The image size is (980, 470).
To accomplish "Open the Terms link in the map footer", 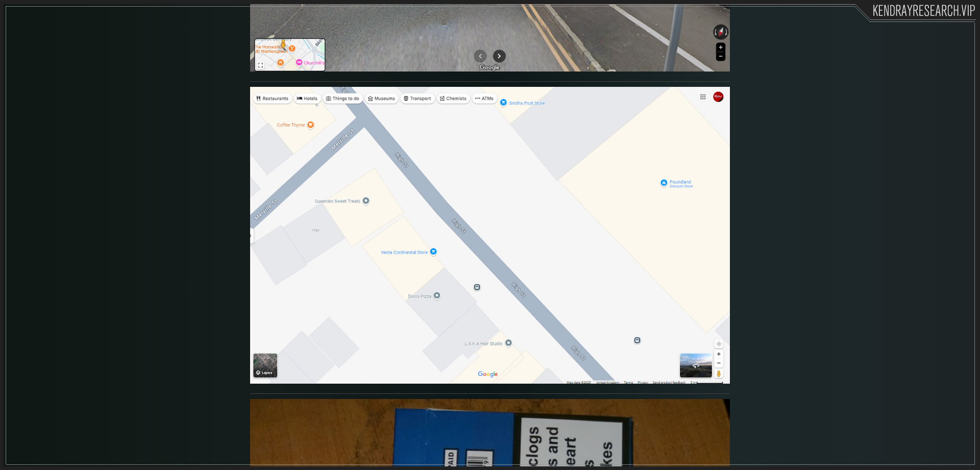I will point(628,382).
